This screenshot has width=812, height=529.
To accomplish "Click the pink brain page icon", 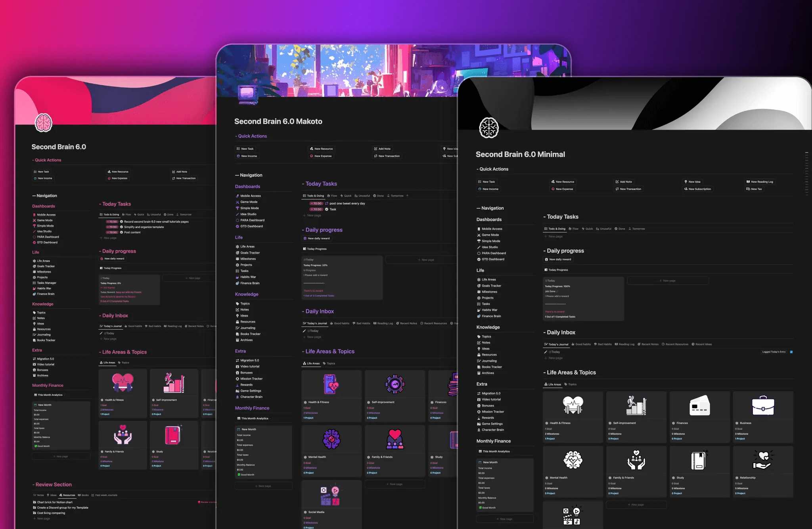I will (x=43, y=122).
